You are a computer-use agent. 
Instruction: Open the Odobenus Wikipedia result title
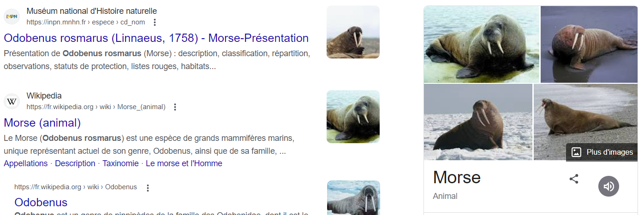[x=41, y=203]
